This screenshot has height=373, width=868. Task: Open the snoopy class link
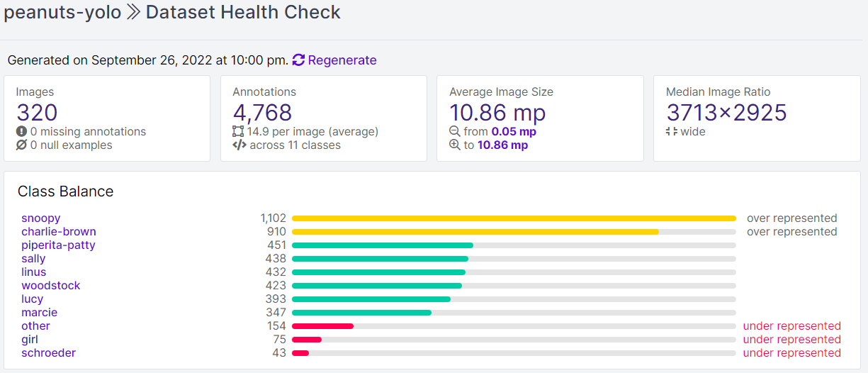tap(40, 218)
